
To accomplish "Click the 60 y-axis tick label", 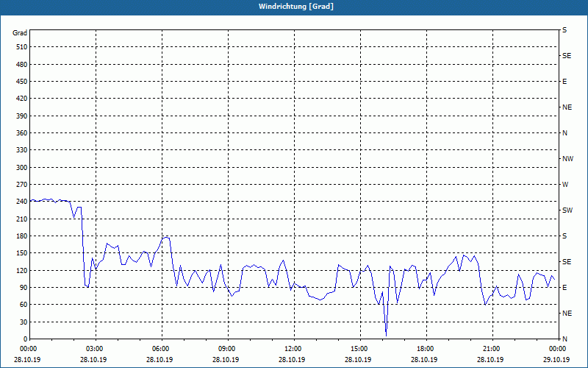I will (x=24, y=305).
